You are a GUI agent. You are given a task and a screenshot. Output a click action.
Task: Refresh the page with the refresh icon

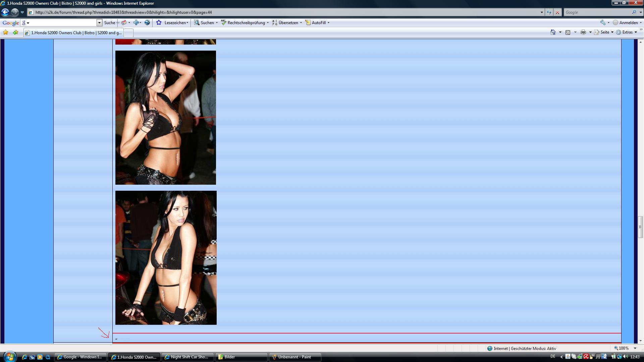click(549, 12)
